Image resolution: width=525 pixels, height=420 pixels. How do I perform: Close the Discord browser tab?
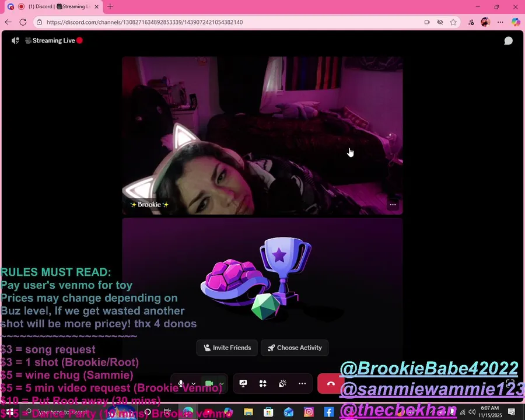tap(96, 6)
